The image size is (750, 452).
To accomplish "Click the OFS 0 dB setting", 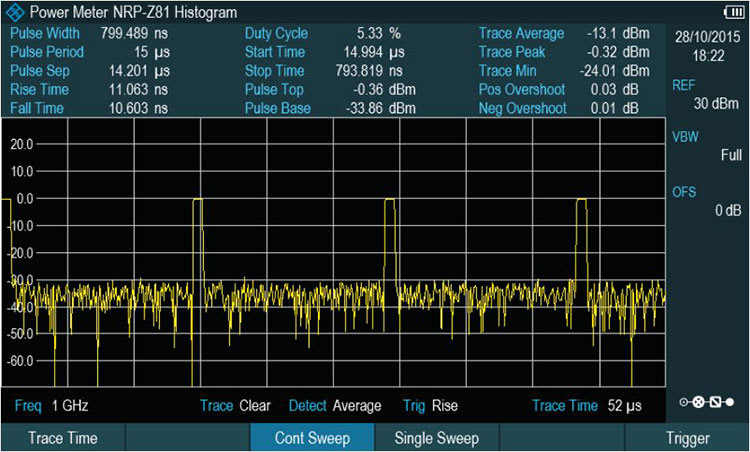I will point(706,201).
